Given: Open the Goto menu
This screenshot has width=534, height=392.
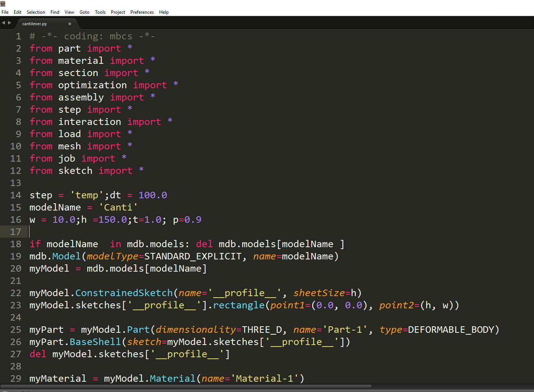Looking at the screenshot, I should click(84, 12).
